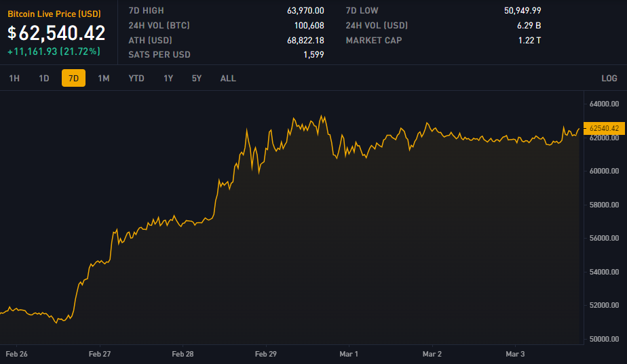This screenshot has width=627, height=364.
Task: Select the 1D time range tab
Action: (x=44, y=79)
